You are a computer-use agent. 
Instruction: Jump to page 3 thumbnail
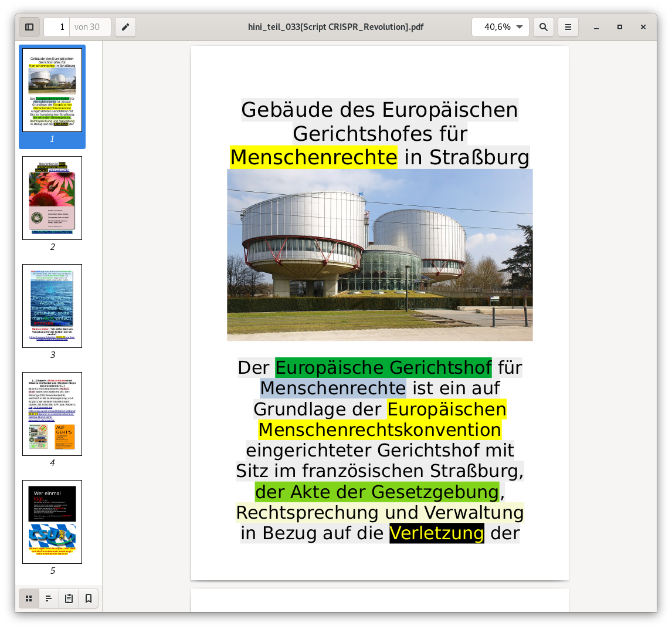52,306
